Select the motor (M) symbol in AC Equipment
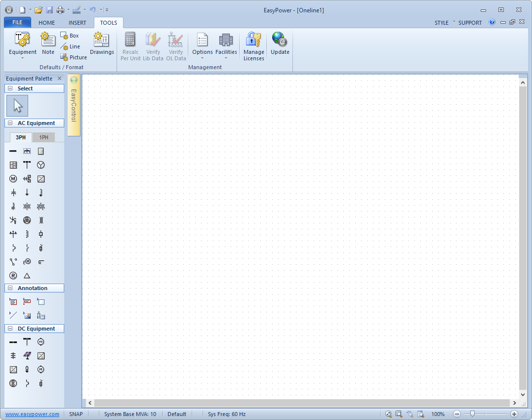The width and height of the screenshot is (532, 420). pos(13,179)
